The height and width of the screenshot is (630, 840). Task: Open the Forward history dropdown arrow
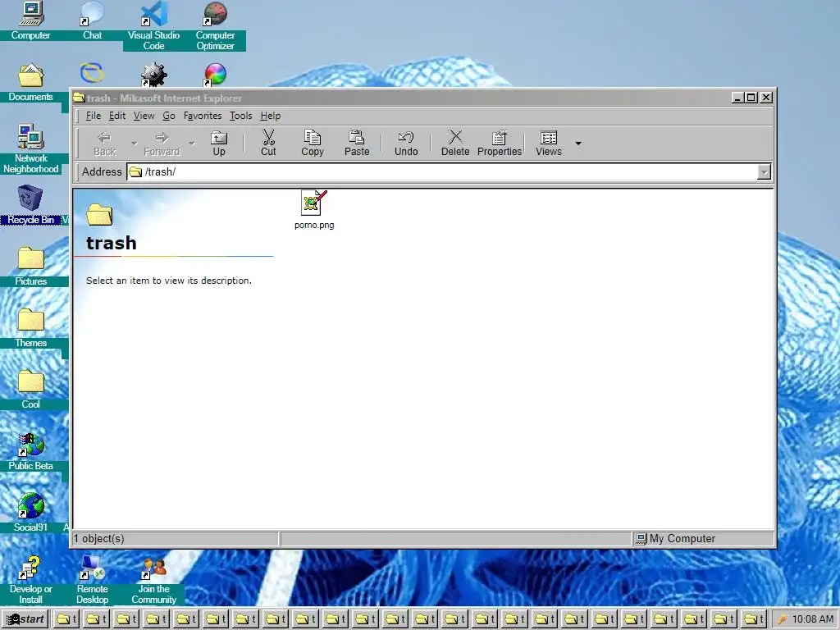[x=192, y=144]
